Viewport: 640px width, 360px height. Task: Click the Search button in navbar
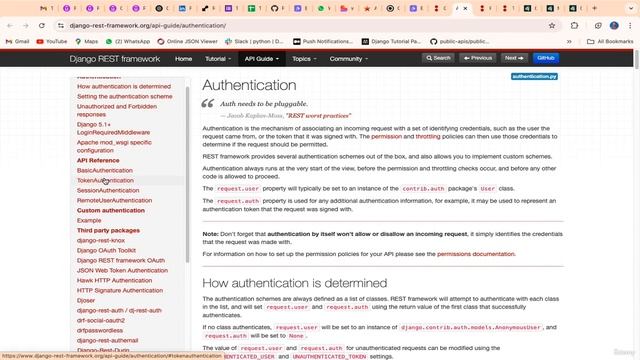point(438,58)
